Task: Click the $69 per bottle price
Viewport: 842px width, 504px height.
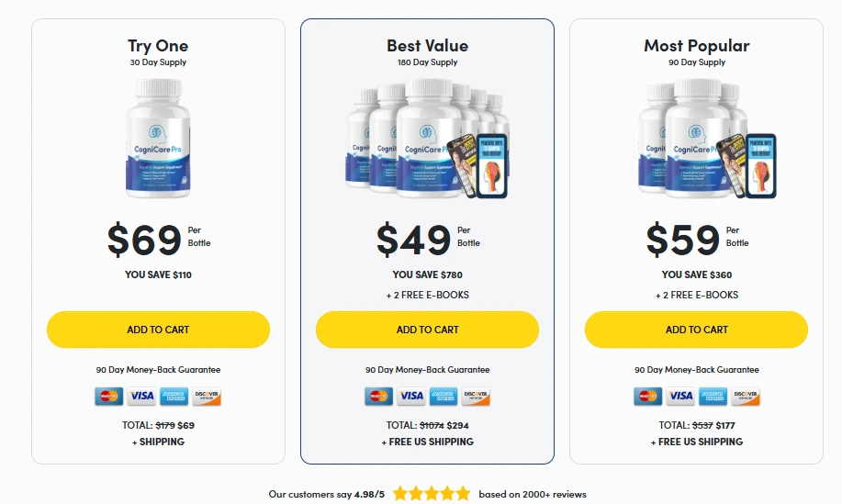Action: click(145, 239)
